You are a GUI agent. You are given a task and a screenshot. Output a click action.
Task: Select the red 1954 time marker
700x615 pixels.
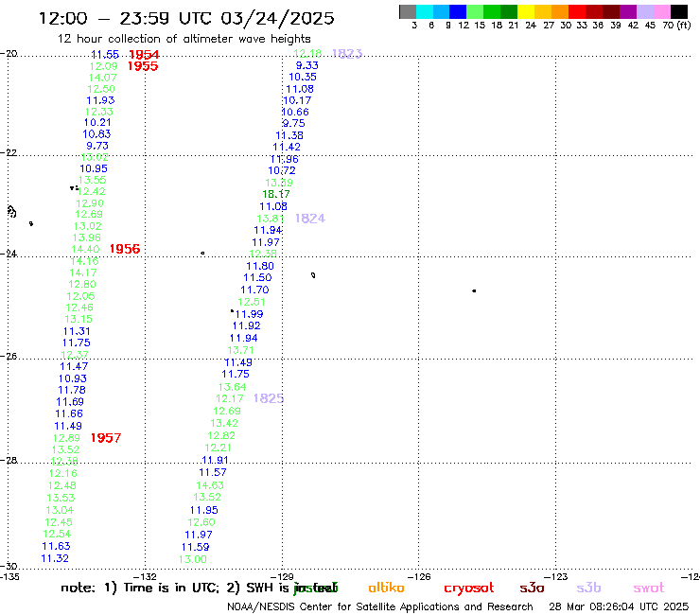coord(144,55)
